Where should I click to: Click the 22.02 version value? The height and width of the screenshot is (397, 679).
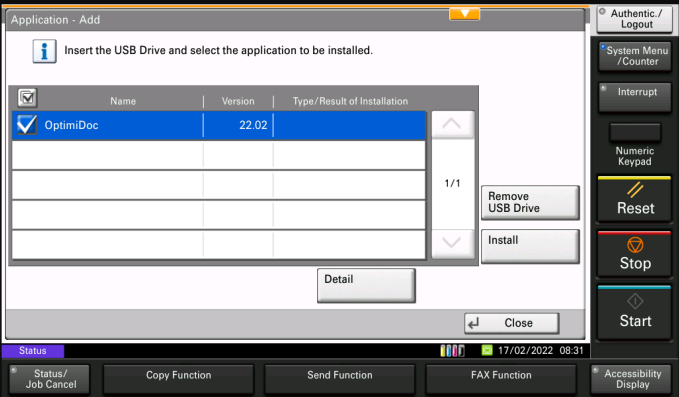tap(253, 125)
